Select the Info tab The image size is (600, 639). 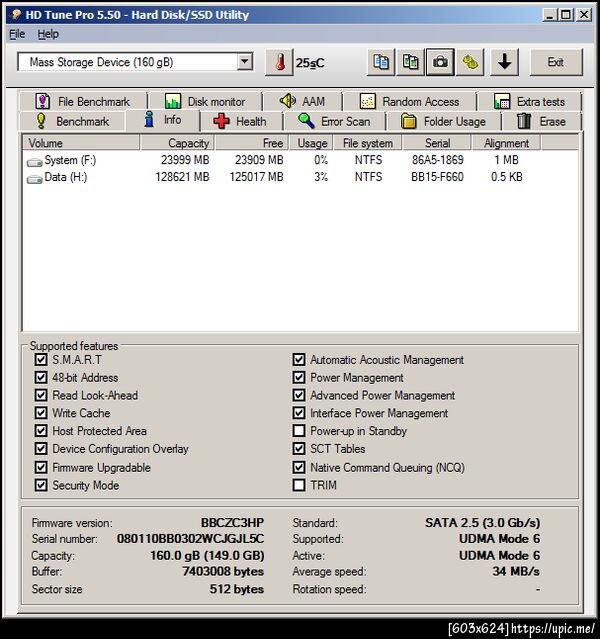pyautogui.click(x=163, y=120)
